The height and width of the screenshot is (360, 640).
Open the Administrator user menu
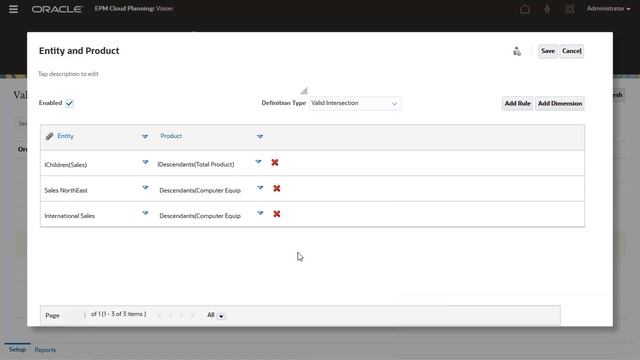click(608, 9)
